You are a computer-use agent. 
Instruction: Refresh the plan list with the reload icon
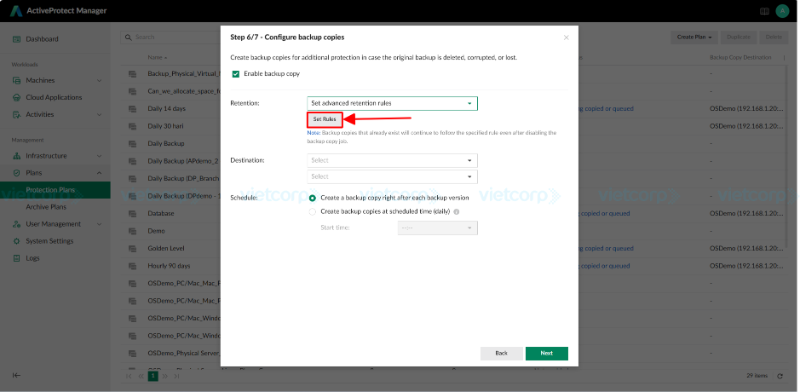point(780,376)
